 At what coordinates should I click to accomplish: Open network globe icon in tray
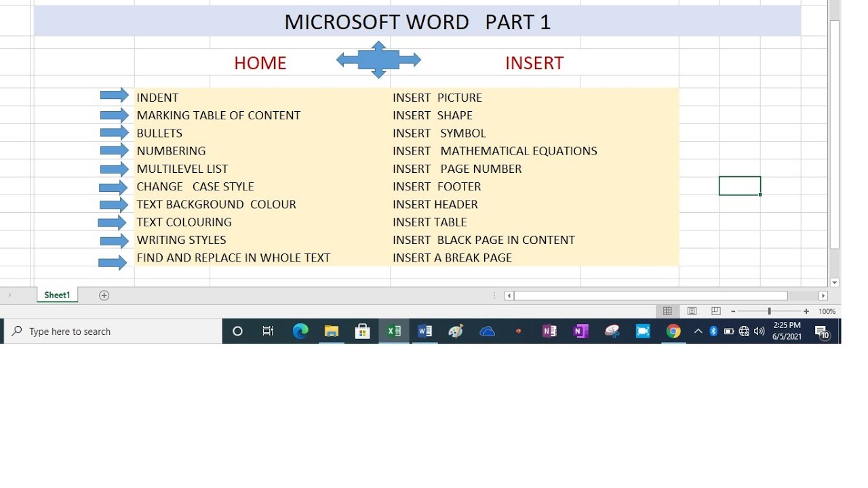coord(744,331)
